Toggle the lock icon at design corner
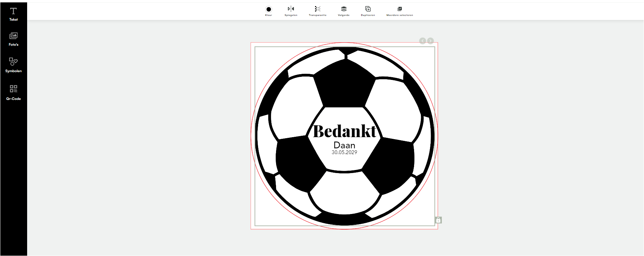The width and height of the screenshot is (644, 256). 438,220
